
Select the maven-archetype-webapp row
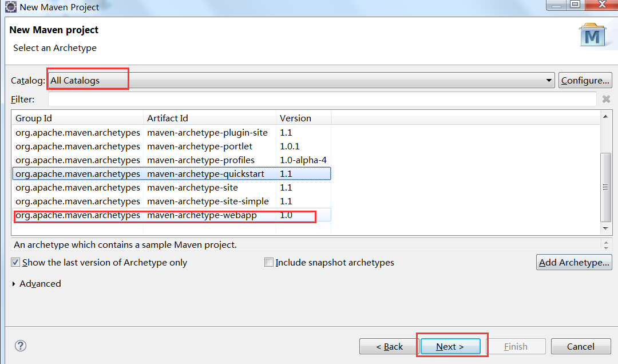[x=172, y=215]
